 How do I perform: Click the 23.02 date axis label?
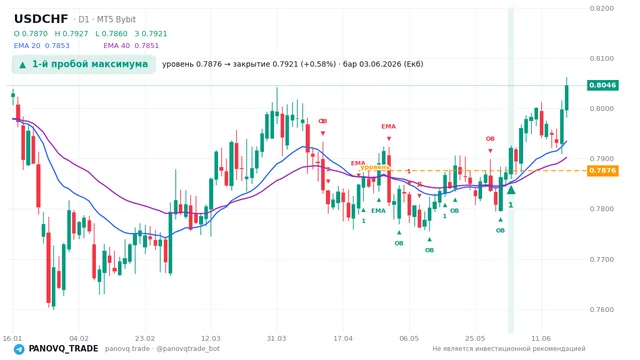pyautogui.click(x=145, y=338)
